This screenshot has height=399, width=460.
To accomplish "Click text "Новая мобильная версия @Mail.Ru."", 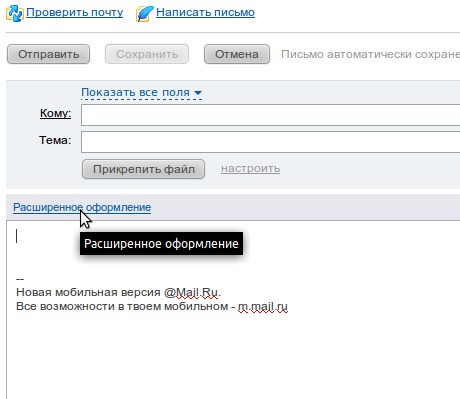I will tap(119, 292).
